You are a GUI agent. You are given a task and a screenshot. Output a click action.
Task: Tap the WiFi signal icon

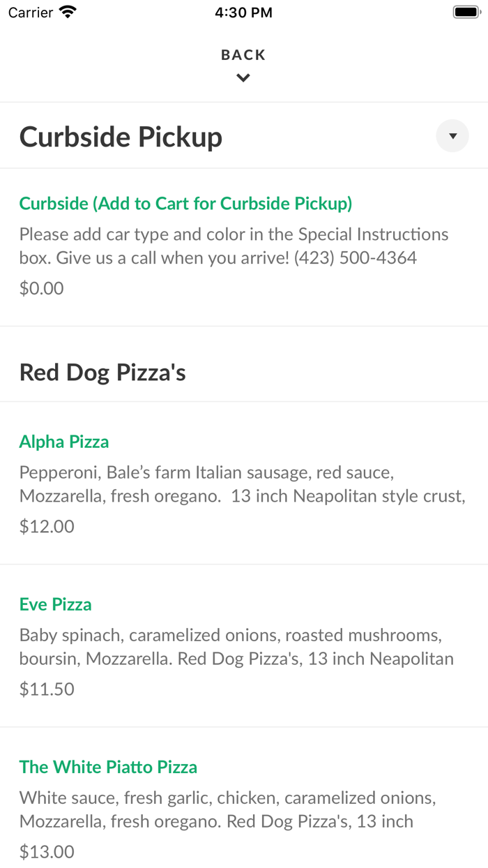(x=66, y=11)
